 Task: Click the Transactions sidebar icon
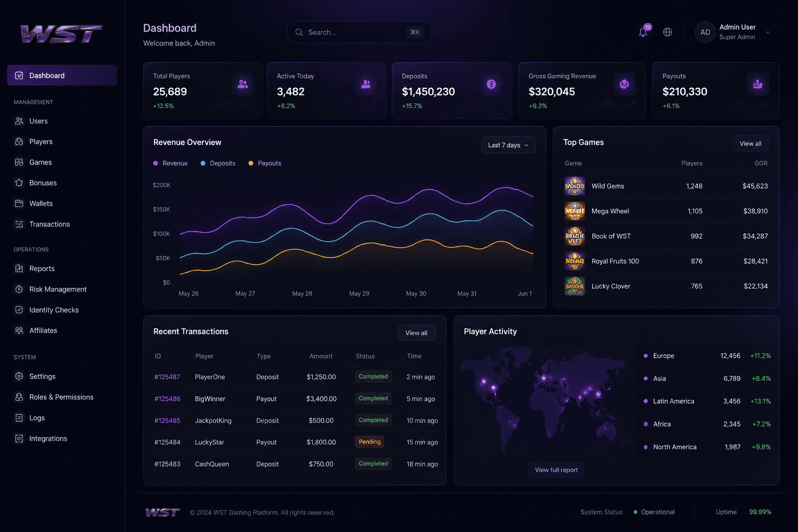19,224
